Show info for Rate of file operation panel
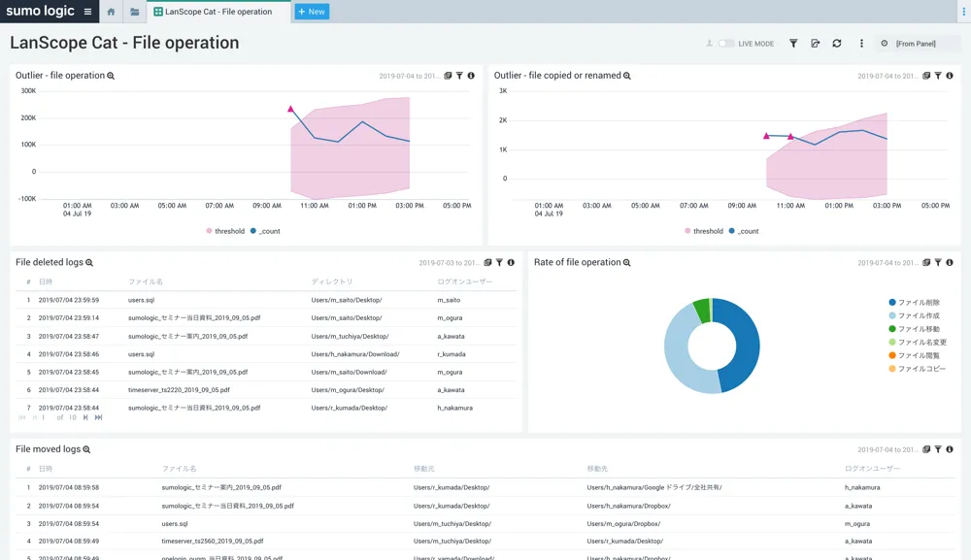This screenshot has width=971, height=560. [950, 262]
